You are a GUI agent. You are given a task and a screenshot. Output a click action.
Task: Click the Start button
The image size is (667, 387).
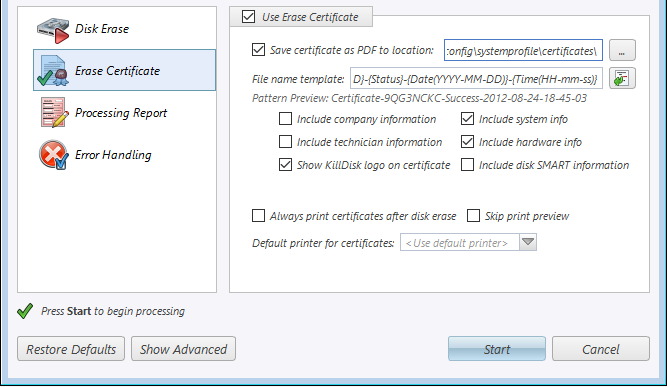(x=497, y=349)
